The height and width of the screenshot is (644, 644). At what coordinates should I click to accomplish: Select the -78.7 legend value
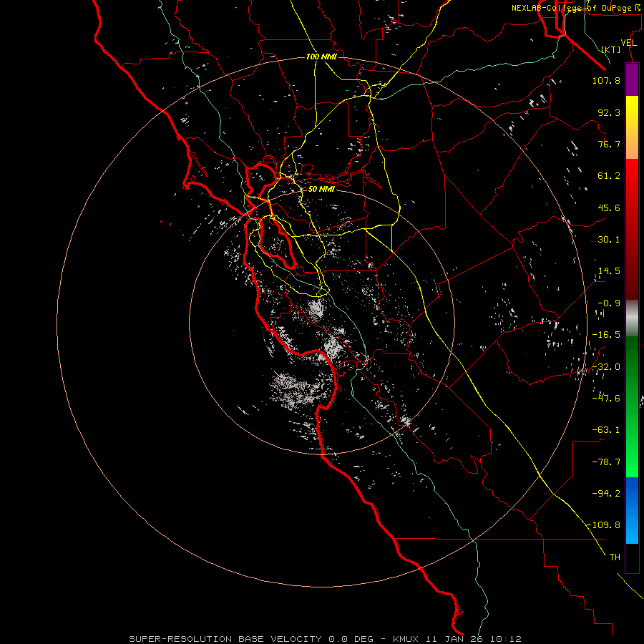pos(606,462)
